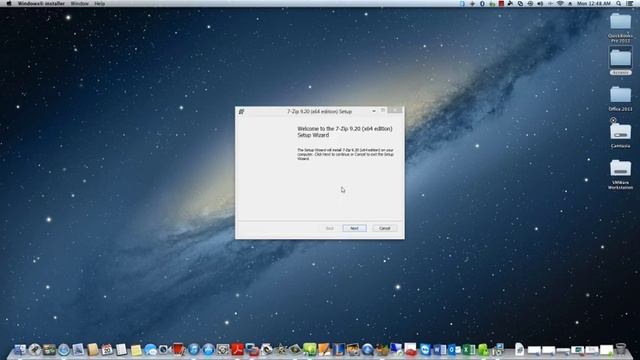
Task: Open the Trash in the Dock
Action: pyautogui.click(x=621, y=349)
